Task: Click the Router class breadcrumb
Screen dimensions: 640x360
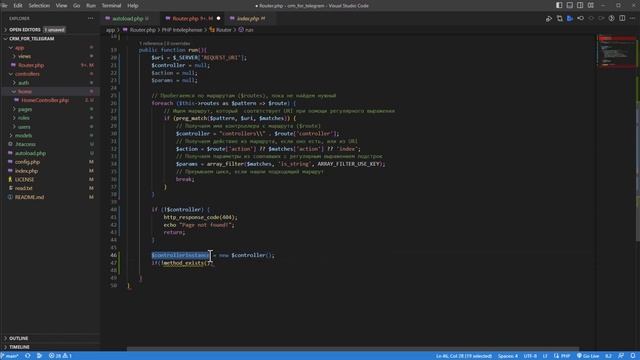Action: click(220, 30)
